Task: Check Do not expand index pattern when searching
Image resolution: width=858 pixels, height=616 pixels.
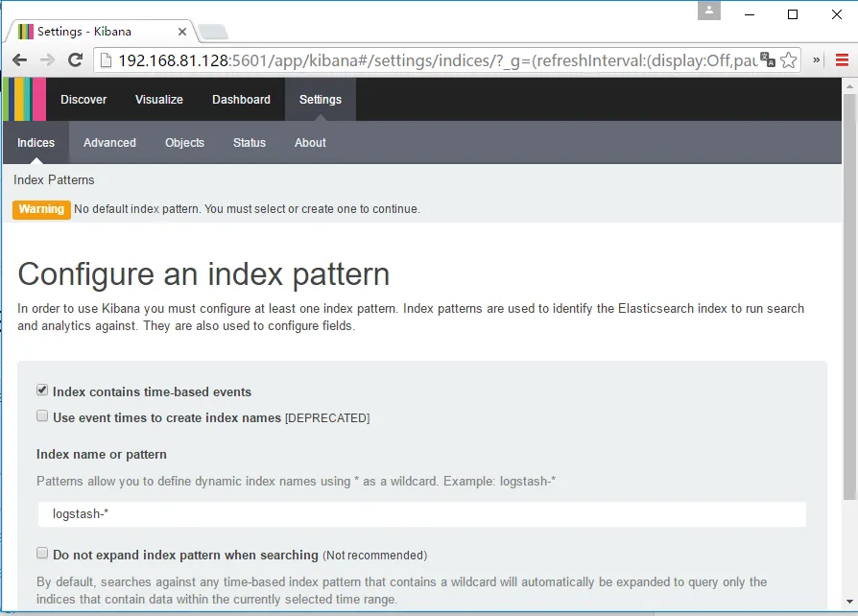Action: (42, 553)
